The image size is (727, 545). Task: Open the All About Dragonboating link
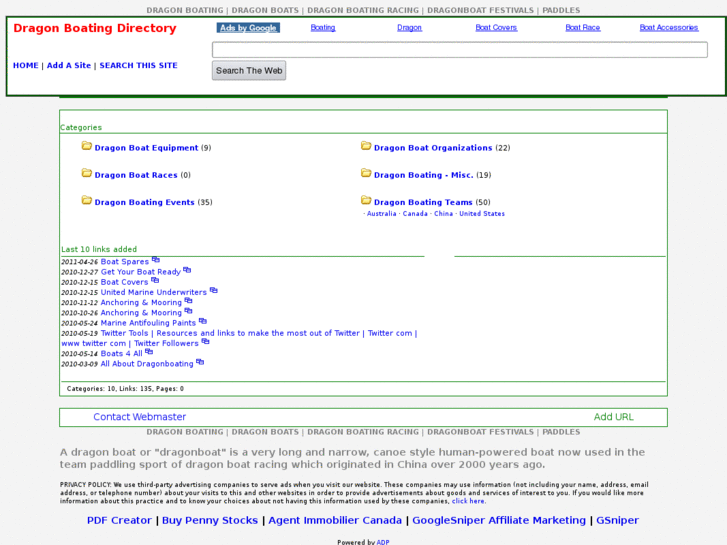(x=147, y=364)
